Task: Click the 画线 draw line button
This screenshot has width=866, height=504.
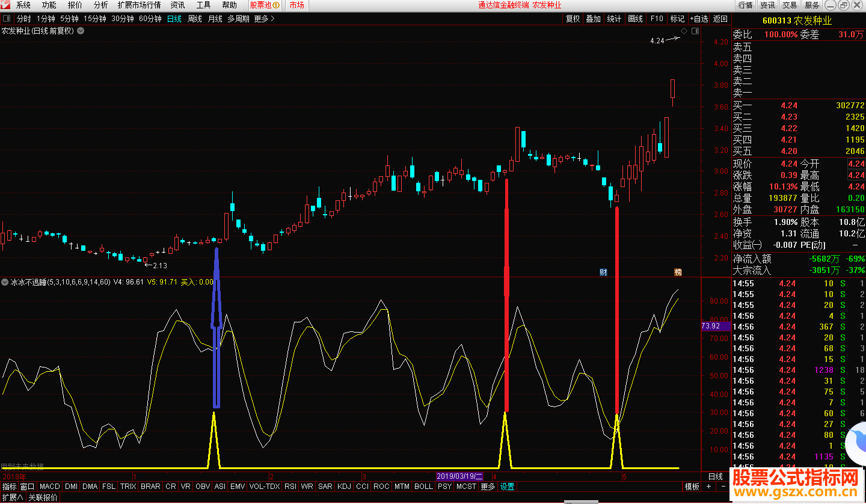Action: tap(636, 19)
